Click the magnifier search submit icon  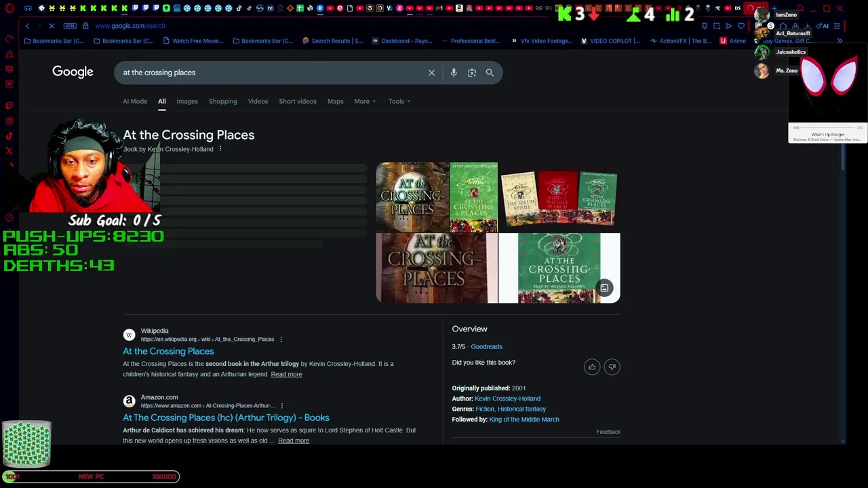pyautogui.click(x=490, y=73)
